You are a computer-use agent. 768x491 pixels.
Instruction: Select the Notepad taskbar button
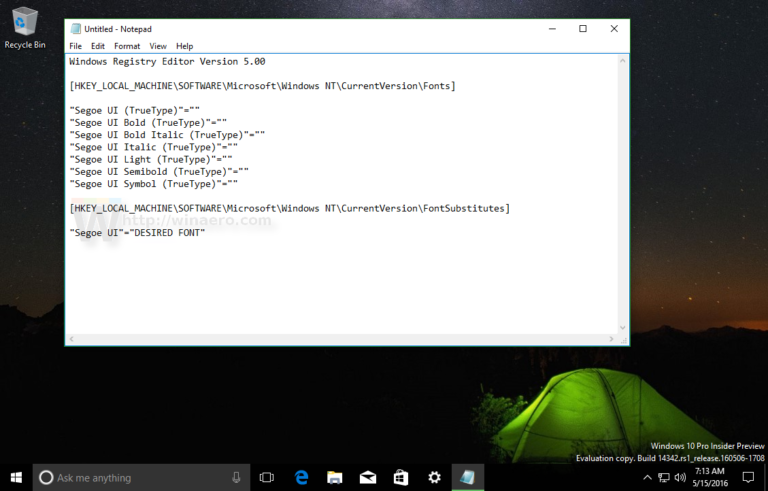coord(467,477)
